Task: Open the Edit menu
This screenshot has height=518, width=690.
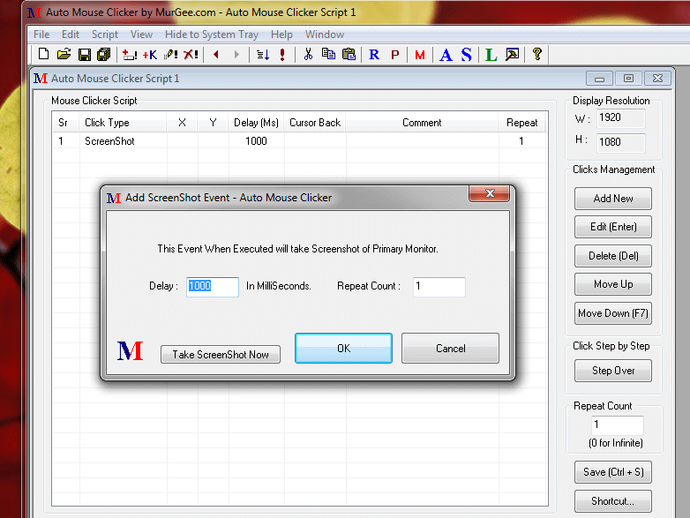Action: [x=70, y=34]
